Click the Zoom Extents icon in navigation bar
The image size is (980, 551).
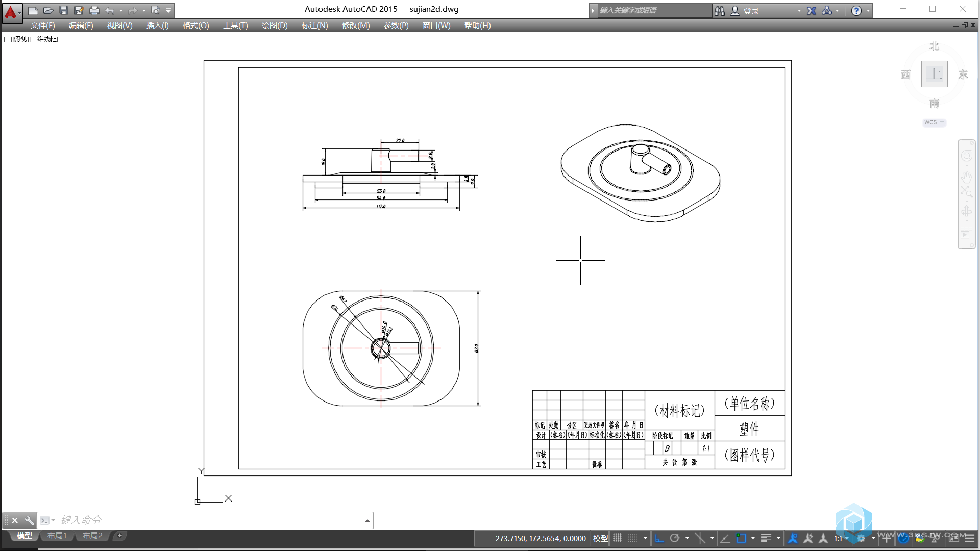pos(967,192)
